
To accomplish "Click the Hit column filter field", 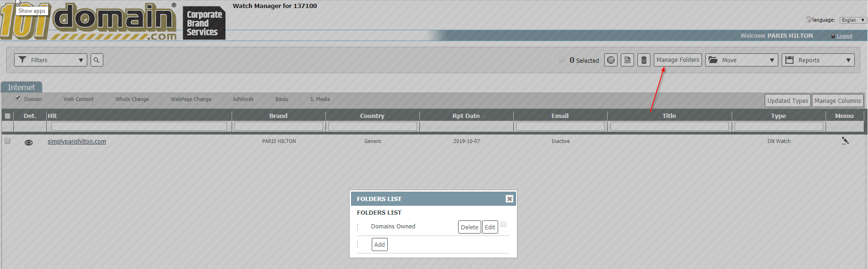I will 139,126.
